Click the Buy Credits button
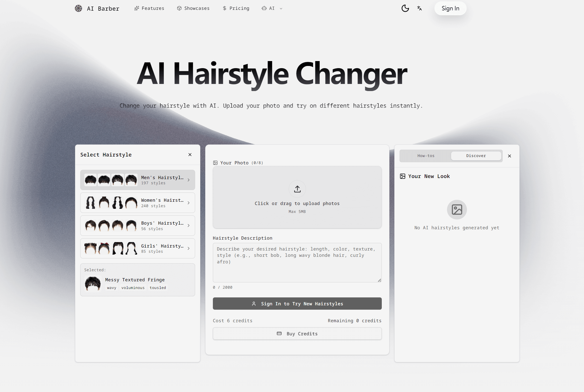The width and height of the screenshot is (584, 392). (x=297, y=334)
